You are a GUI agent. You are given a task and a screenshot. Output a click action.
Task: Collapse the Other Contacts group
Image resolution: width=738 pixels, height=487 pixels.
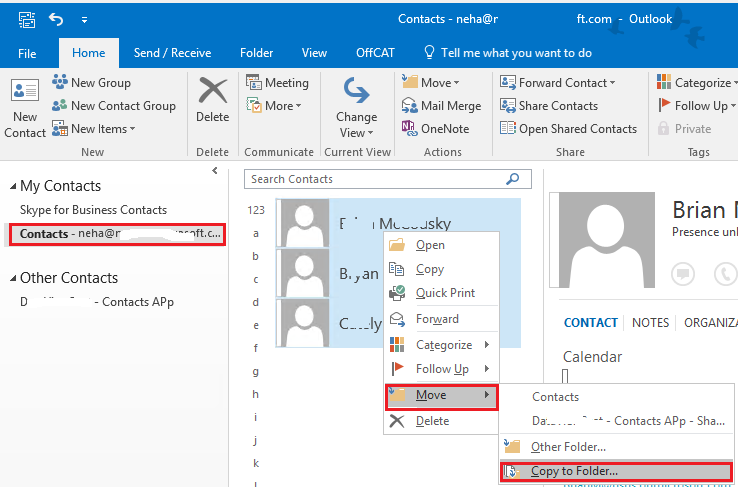[x=13, y=279]
